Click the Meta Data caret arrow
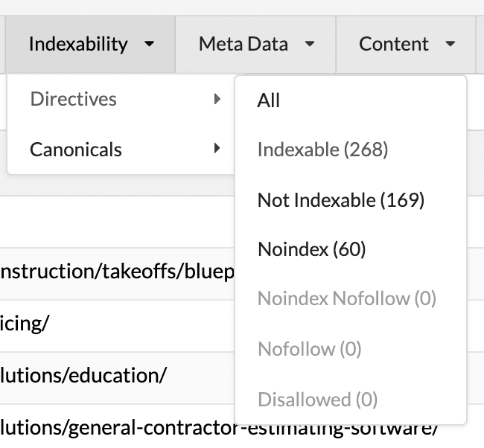484x448 pixels. tap(310, 45)
